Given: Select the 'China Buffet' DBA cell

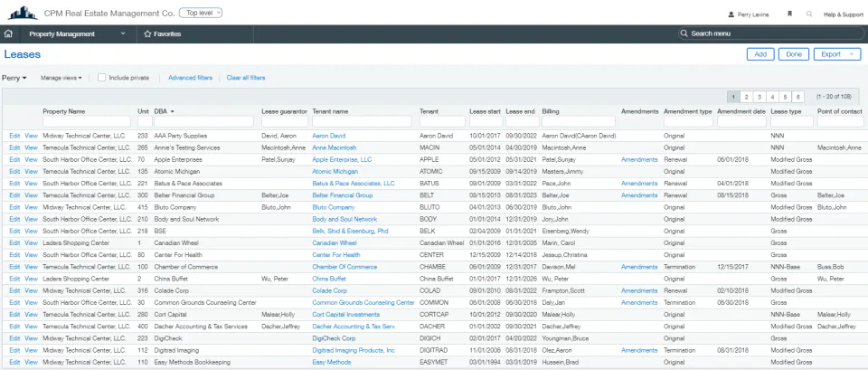Looking at the screenshot, I should coord(171,279).
